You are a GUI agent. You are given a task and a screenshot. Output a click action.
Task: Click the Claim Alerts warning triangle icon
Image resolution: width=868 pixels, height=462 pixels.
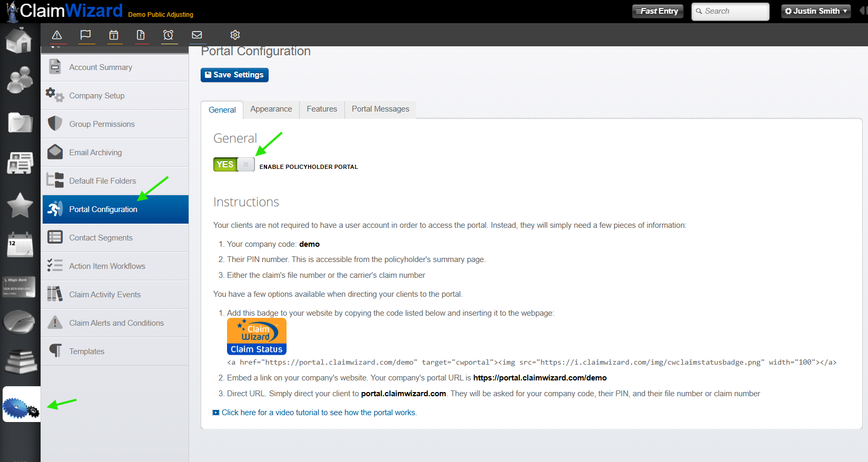[55, 322]
